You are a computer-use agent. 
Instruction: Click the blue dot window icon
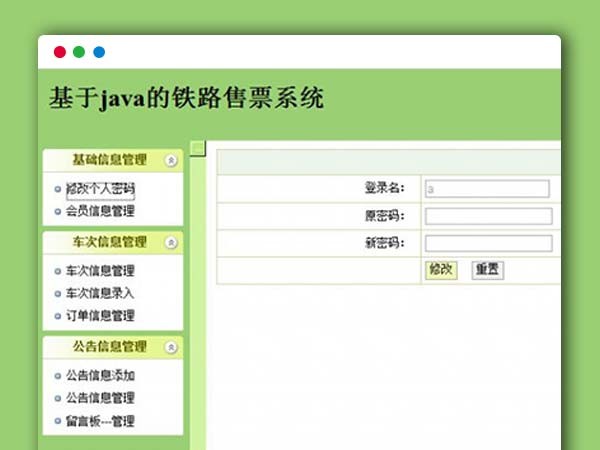coord(98,52)
